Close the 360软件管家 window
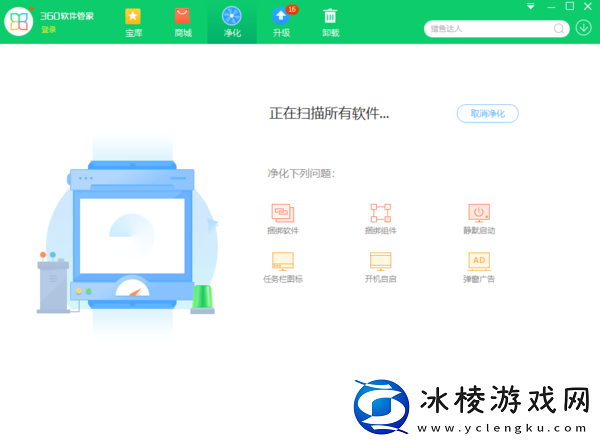600x440 pixels. [588, 6]
